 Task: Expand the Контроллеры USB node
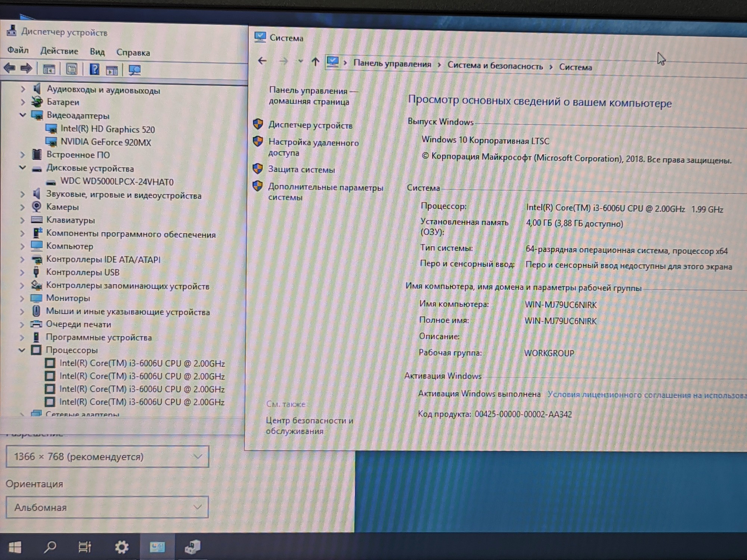(x=22, y=272)
